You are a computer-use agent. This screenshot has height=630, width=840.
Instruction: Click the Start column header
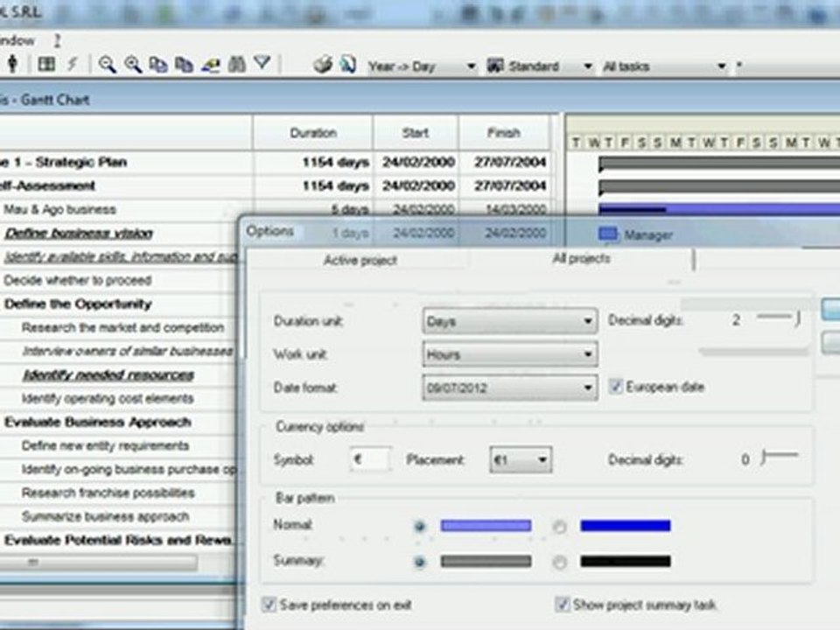coord(416,133)
